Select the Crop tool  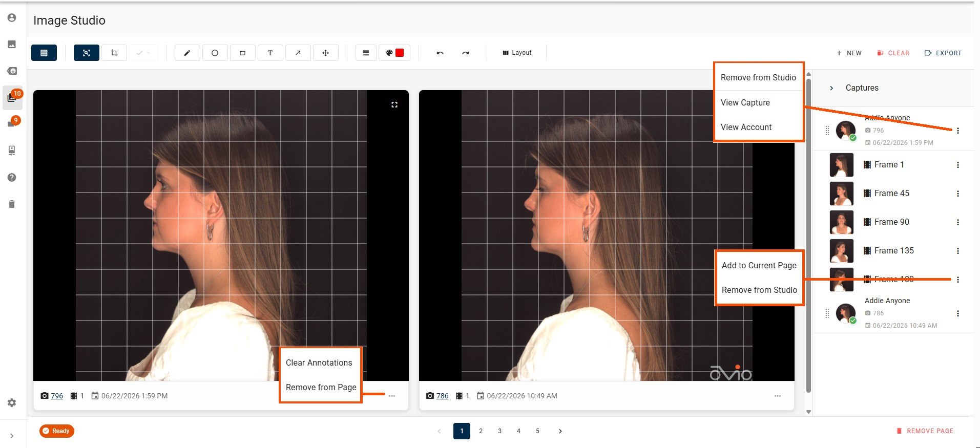click(x=114, y=53)
